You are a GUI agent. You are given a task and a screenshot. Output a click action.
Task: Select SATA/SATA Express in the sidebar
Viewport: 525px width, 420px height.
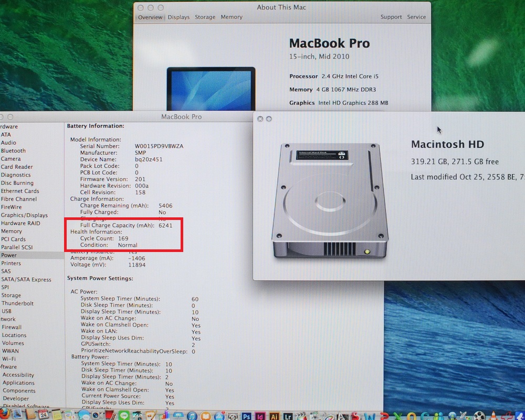(26, 279)
